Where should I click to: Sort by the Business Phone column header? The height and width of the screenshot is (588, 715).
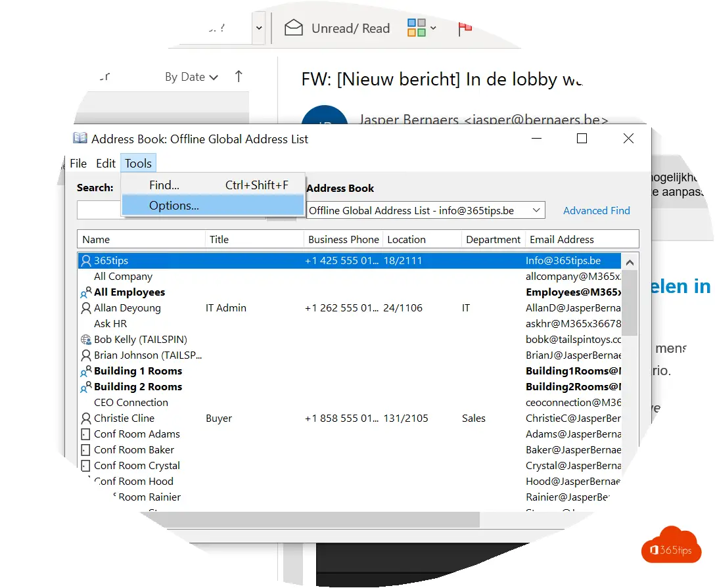click(344, 239)
